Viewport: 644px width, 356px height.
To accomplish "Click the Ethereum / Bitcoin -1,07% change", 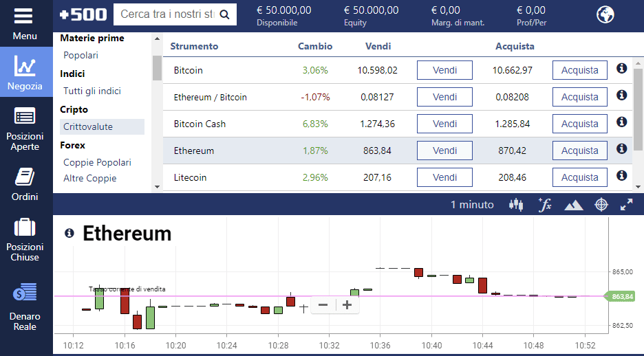I will pos(315,97).
